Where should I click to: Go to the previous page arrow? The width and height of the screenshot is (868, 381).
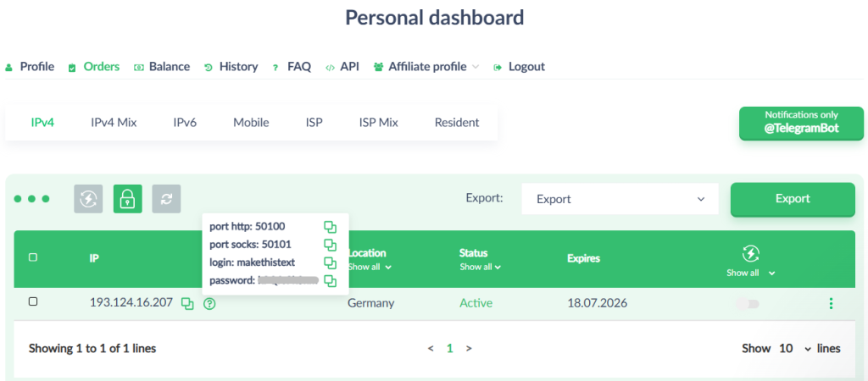pyautogui.click(x=431, y=348)
